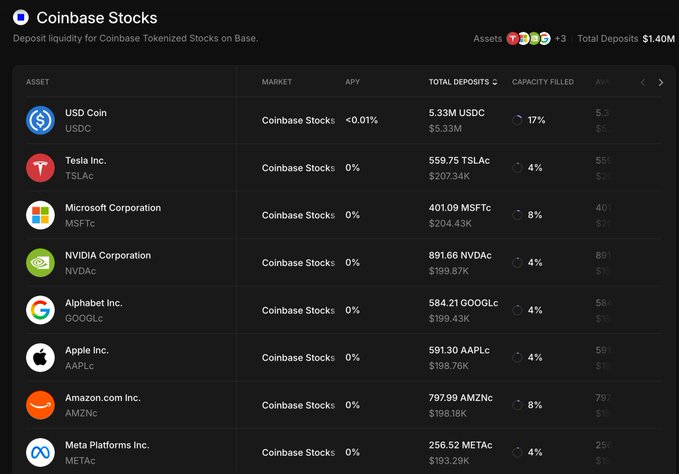Click the TSLAc ticker symbol
The width and height of the screenshot is (679, 474).
79,176
